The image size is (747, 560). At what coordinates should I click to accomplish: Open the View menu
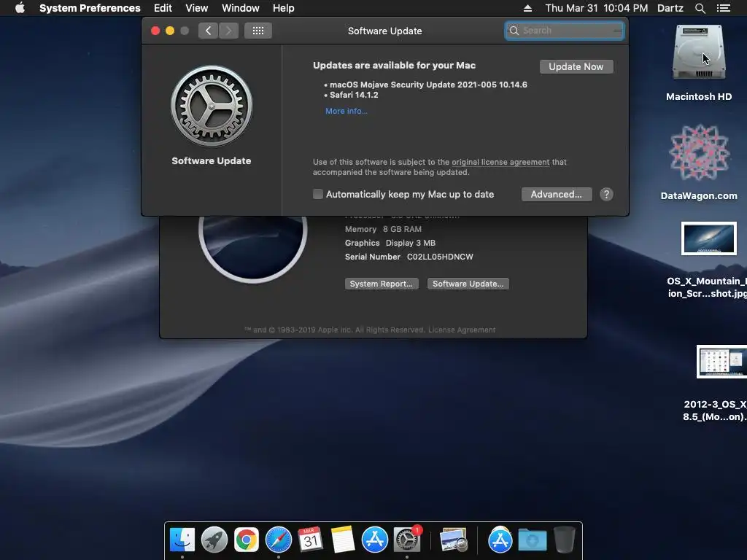(197, 8)
